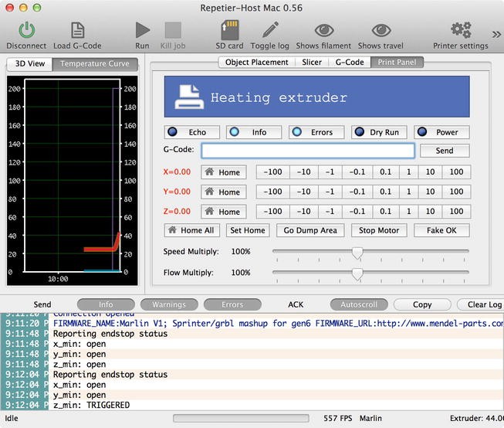Open Load G-Code file icon
504x428 pixels.
coord(77,30)
